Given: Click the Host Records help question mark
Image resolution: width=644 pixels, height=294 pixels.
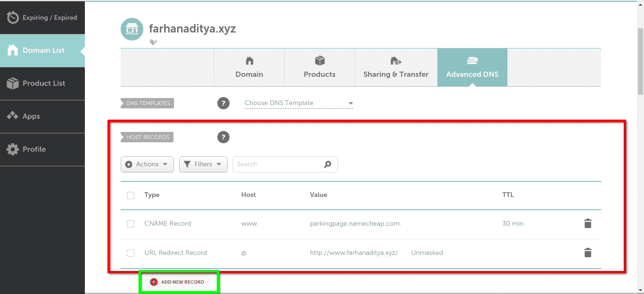Looking at the screenshot, I should (x=223, y=137).
